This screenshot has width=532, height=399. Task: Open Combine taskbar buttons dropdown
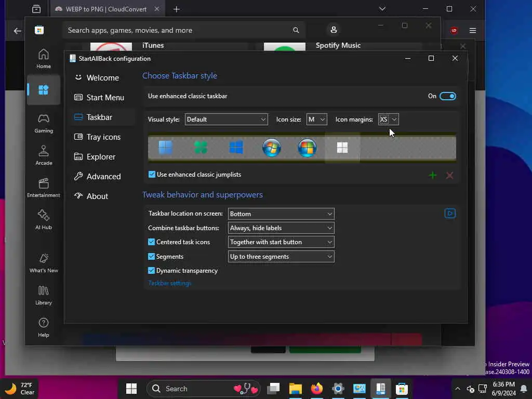(x=281, y=228)
